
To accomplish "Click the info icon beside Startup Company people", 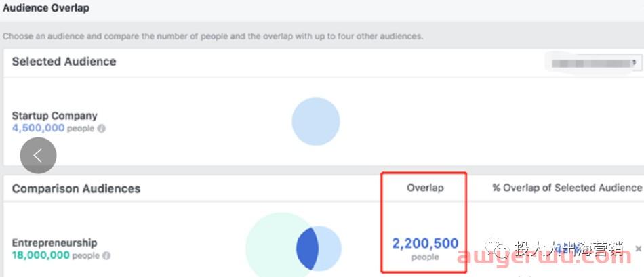I will coord(102,129).
